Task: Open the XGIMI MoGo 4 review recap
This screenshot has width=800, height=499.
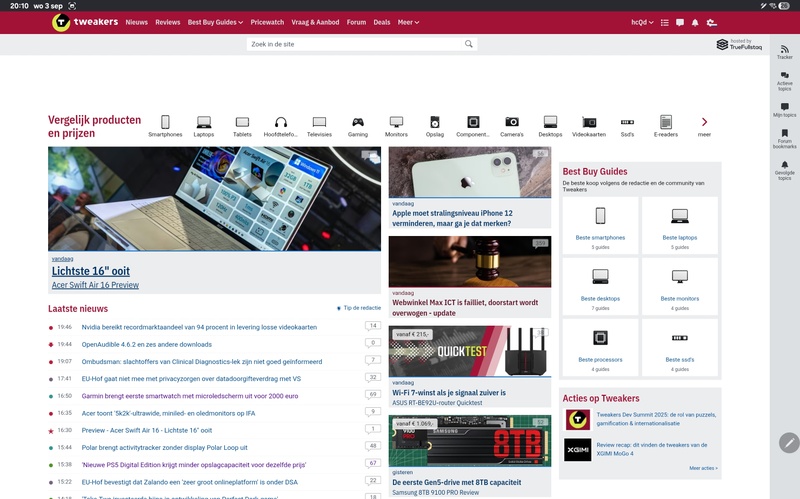Action: (x=652, y=449)
